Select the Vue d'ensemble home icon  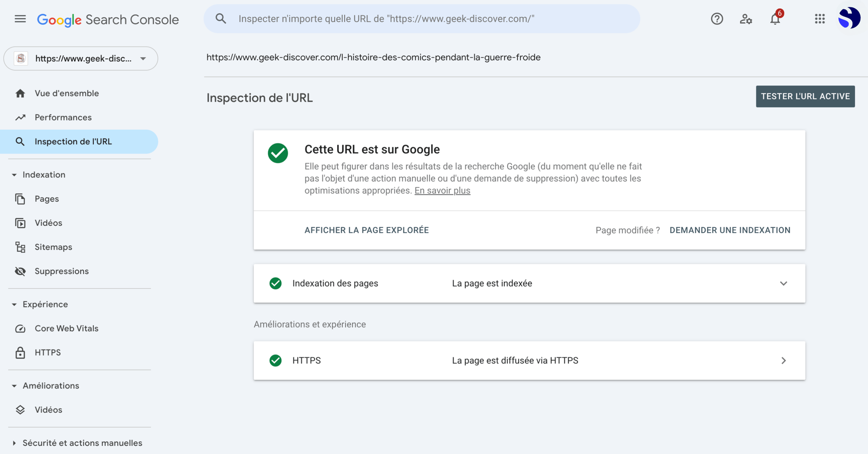coord(20,93)
